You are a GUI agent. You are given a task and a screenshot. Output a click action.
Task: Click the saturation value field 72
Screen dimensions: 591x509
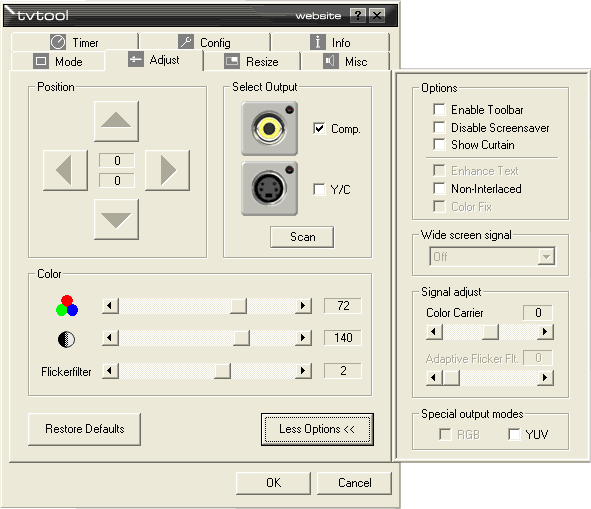(343, 306)
